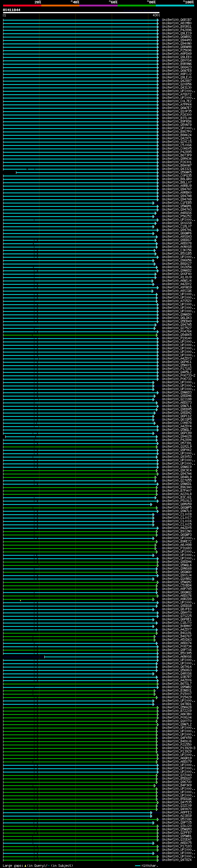The image size is (197, 868).
Task: Select hit UniRef100_P42895
Action: 176,152
